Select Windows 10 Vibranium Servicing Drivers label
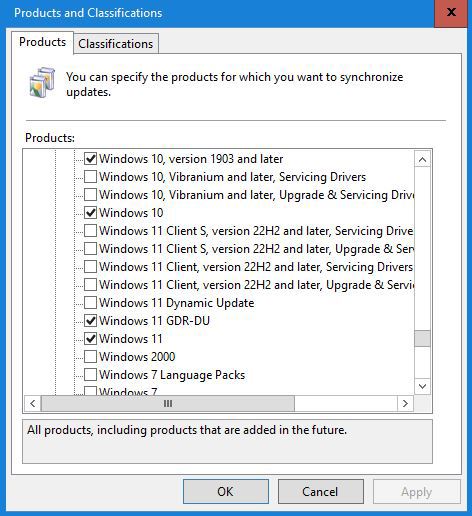 point(232,177)
